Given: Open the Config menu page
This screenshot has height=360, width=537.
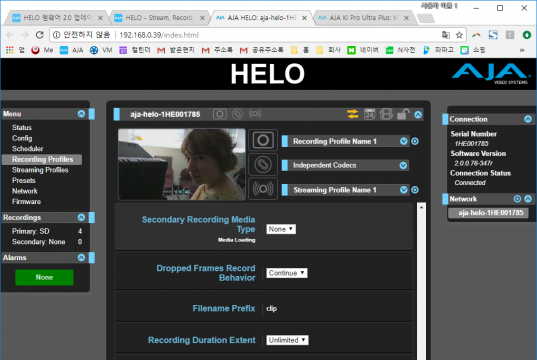Looking at the screenshot, I should tap(22, 138).
